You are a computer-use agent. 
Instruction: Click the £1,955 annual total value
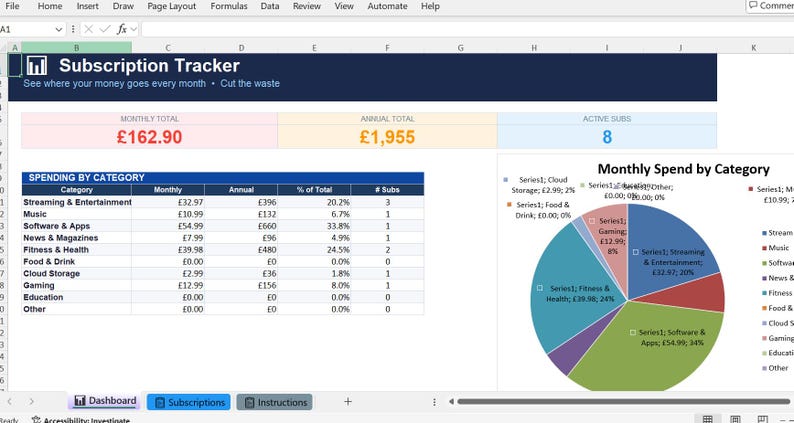pyautogui.click(x=387, y=137)
